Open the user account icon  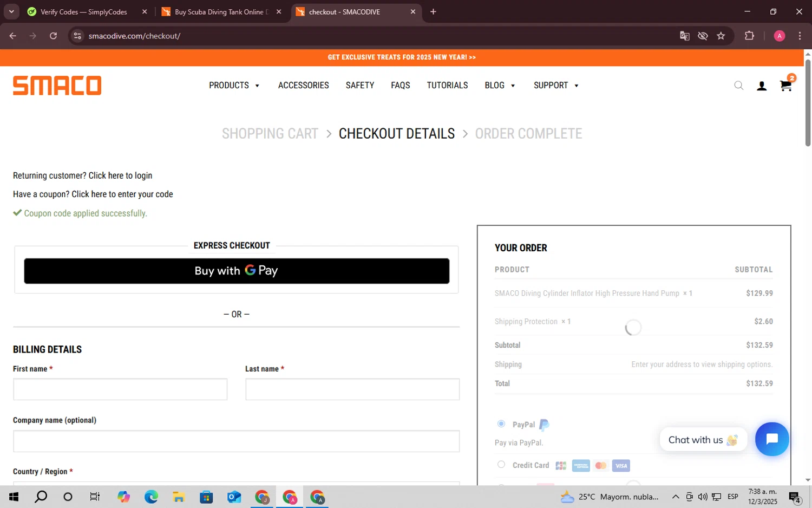[762, 86]
